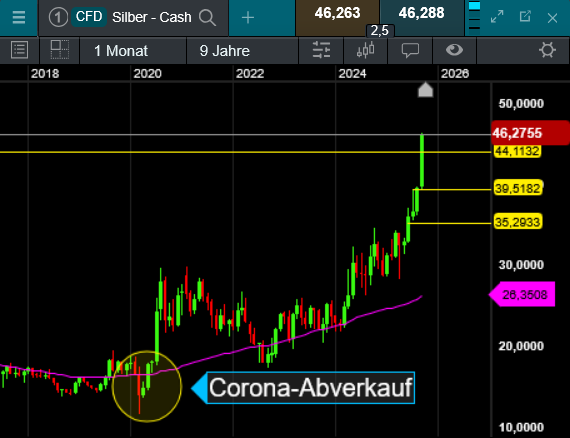Click the 20,0000 price axis value
Image resolution: width=570 pixels, height=438 pixels.
pyautogui.click(x=521, y=346)
